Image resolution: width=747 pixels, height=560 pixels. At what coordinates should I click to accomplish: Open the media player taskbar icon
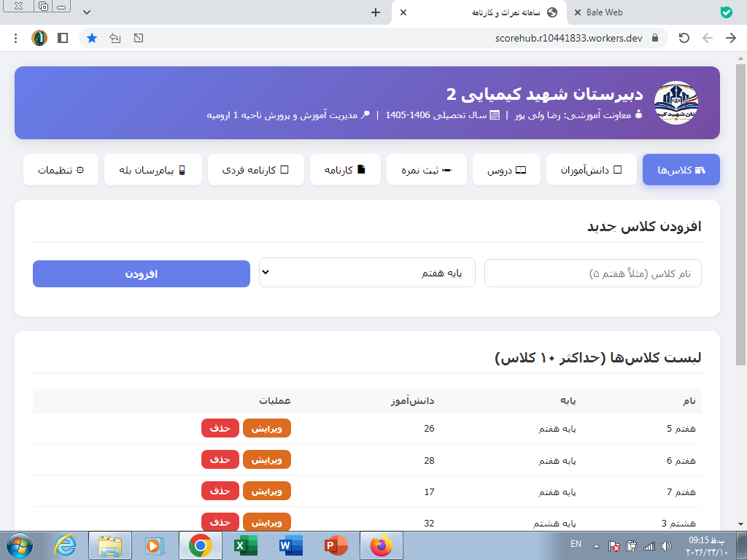tap(155, 545)
